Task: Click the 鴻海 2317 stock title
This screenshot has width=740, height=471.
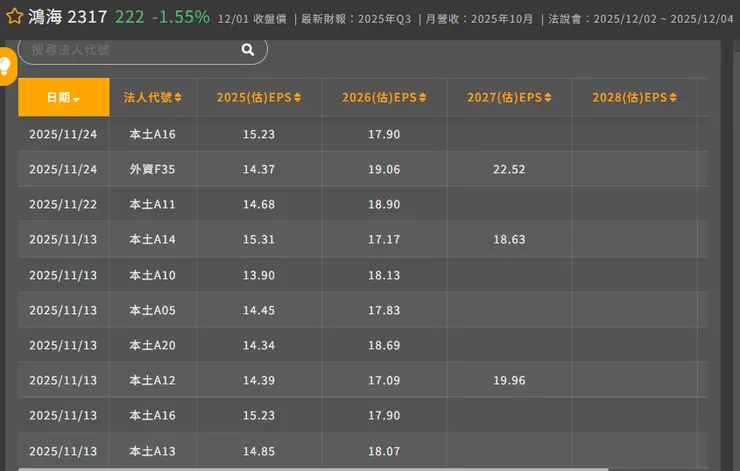Action: (x=68, y=17)
